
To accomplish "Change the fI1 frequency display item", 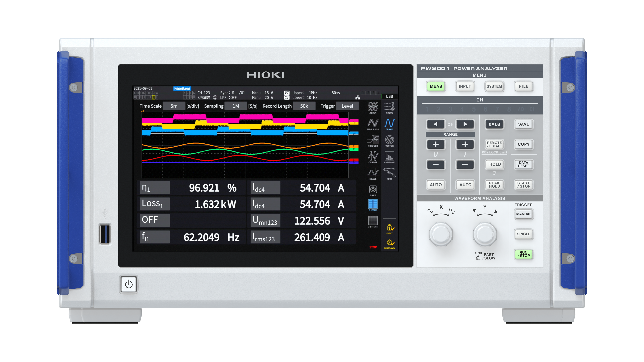I will pos(155,237).
